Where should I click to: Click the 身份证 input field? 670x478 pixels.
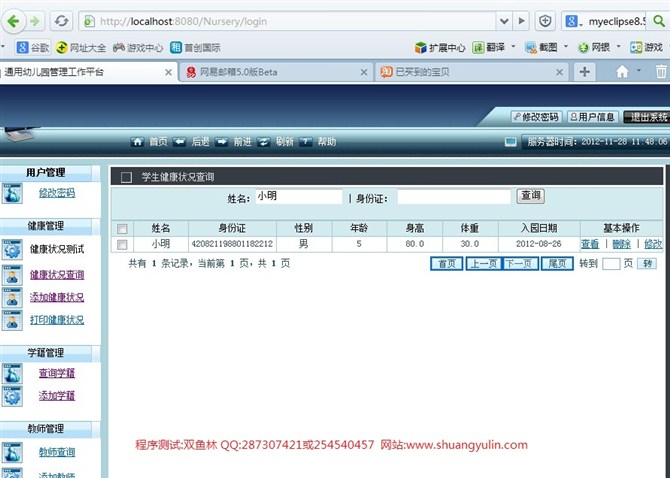click(454, 196)
